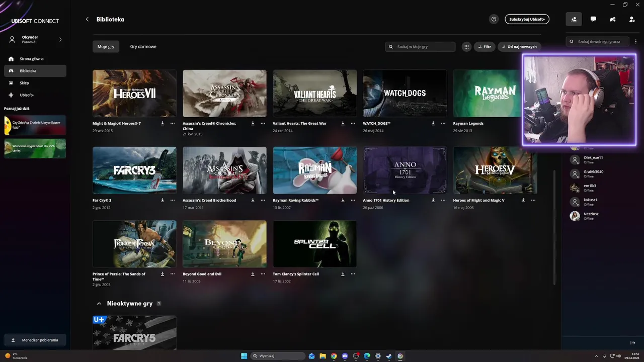Download Might & Magic Heroes 7
The image size is (644, 362).
click(x=163, y=123)
